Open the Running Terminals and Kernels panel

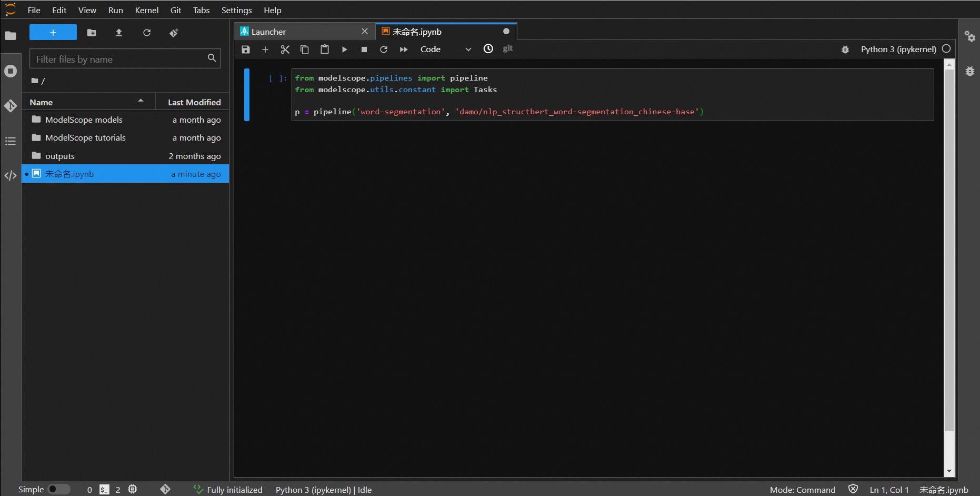(11, 71)
